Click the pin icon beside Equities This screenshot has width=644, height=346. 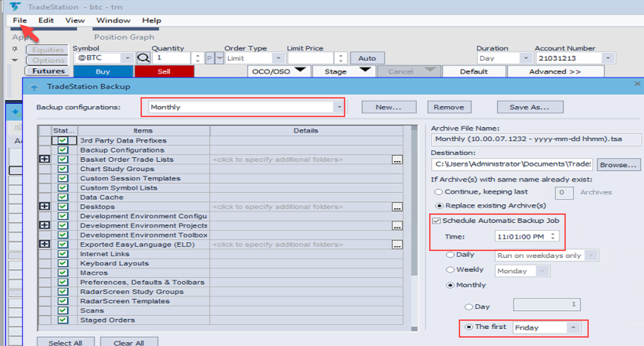(15, 49)
